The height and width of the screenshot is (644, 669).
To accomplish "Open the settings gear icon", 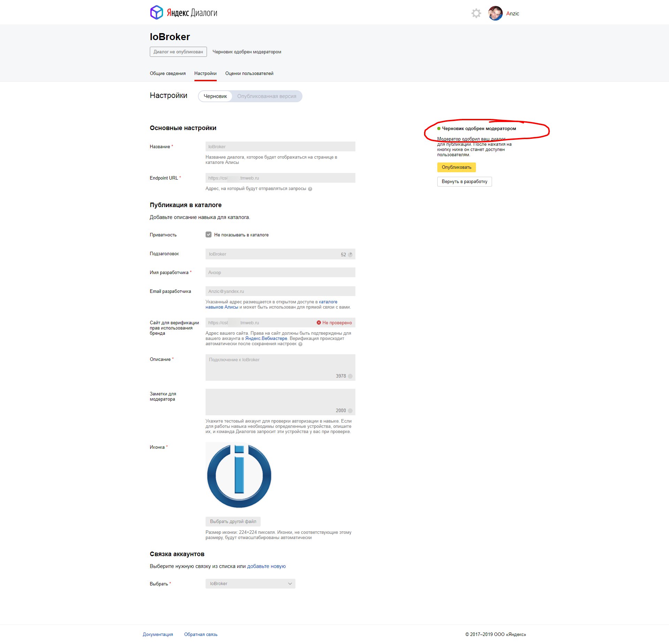I will tap(476, 13).
